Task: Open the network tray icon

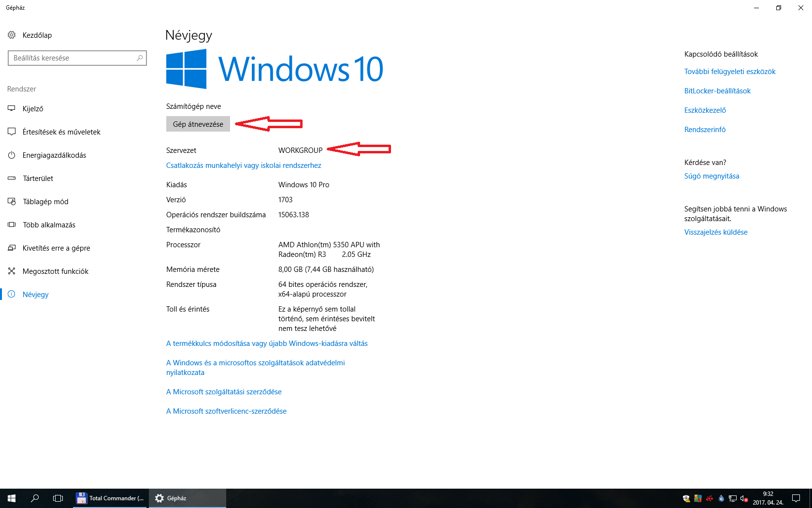Action: (x=733, y=498)
